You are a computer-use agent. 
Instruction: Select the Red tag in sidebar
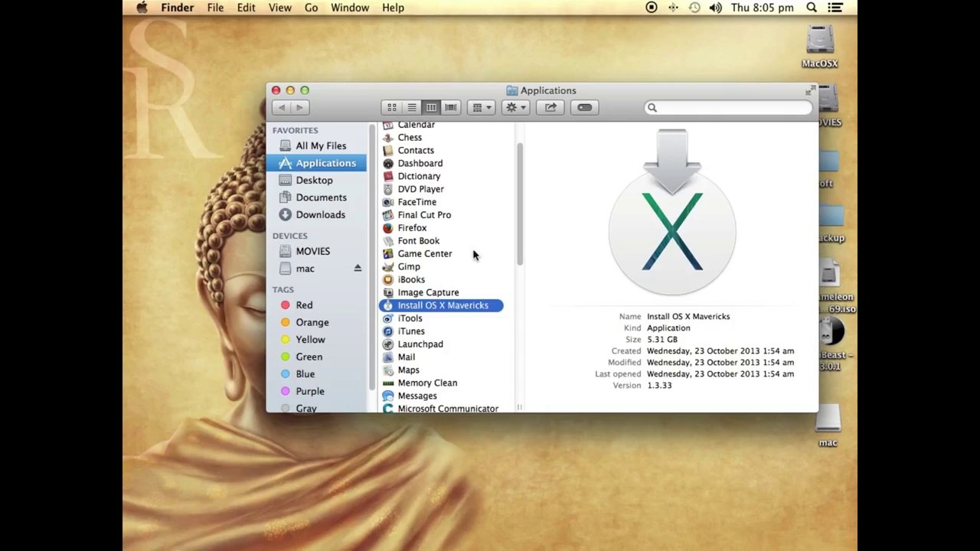pos(304,305)
